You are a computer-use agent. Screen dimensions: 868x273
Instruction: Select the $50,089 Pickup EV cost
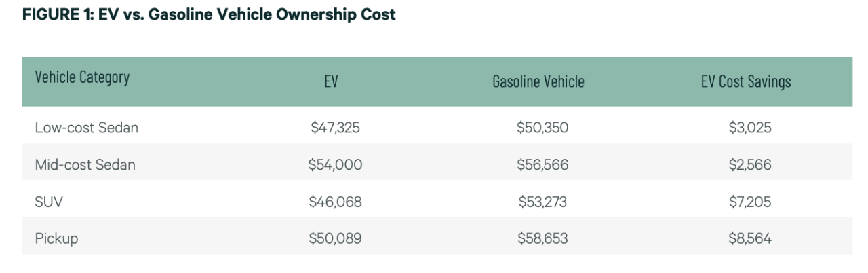coord(335,239)
